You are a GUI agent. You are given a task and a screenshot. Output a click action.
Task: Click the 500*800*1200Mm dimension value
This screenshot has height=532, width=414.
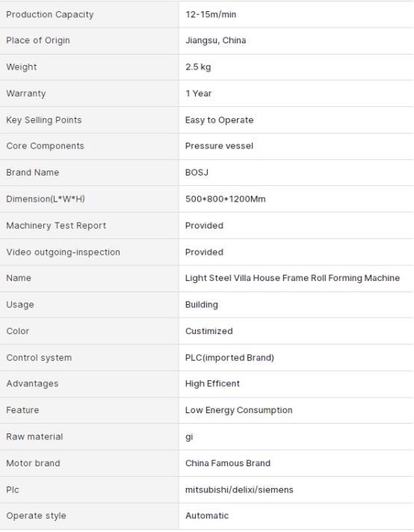[x=226, y=199]
